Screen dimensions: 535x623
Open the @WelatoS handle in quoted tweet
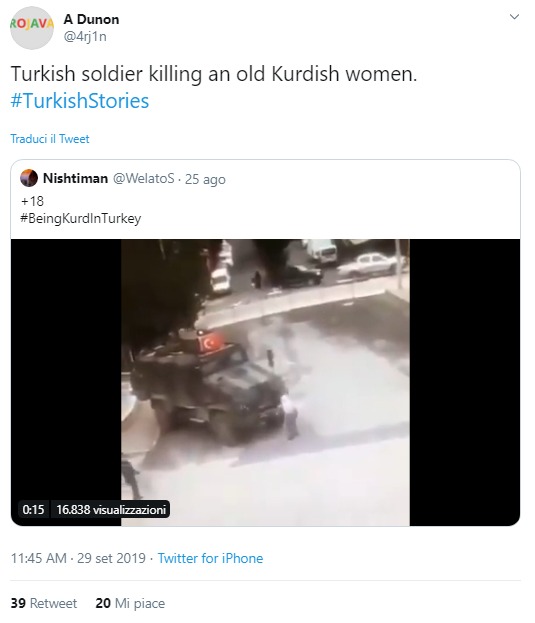144,178
